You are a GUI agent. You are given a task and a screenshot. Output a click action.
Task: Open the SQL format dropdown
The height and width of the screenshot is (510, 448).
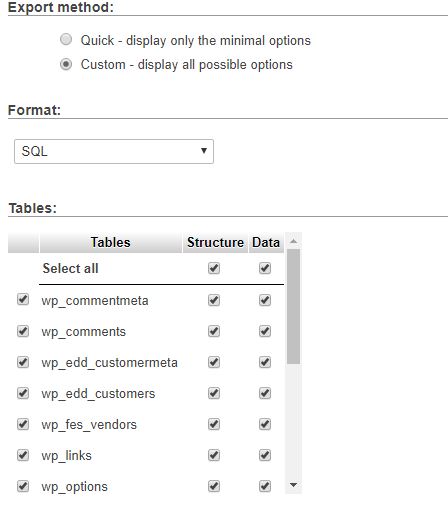pyautogui.click(x=114, y=151)
